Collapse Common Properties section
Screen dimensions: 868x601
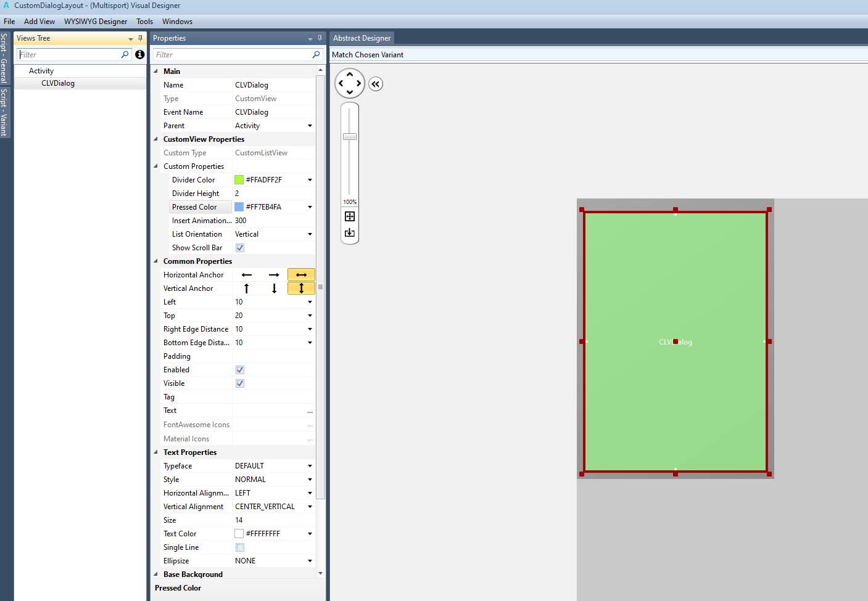coord(155,261)
